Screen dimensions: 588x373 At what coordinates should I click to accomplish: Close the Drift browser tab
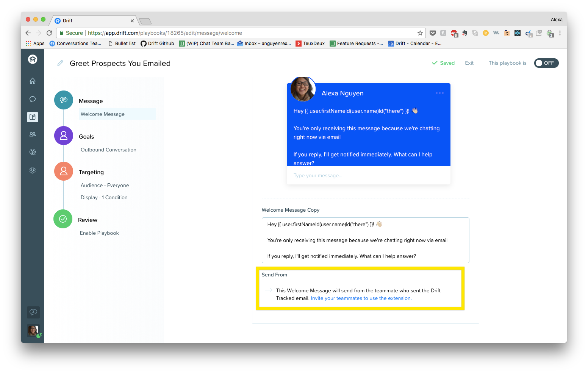point(132,21)
